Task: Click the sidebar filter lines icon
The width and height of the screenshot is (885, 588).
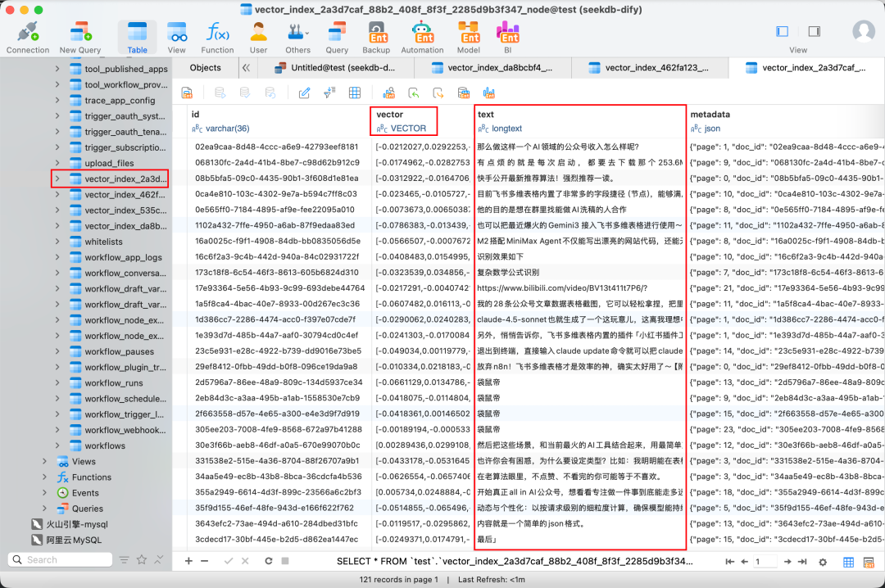Action: coord(125,560)
